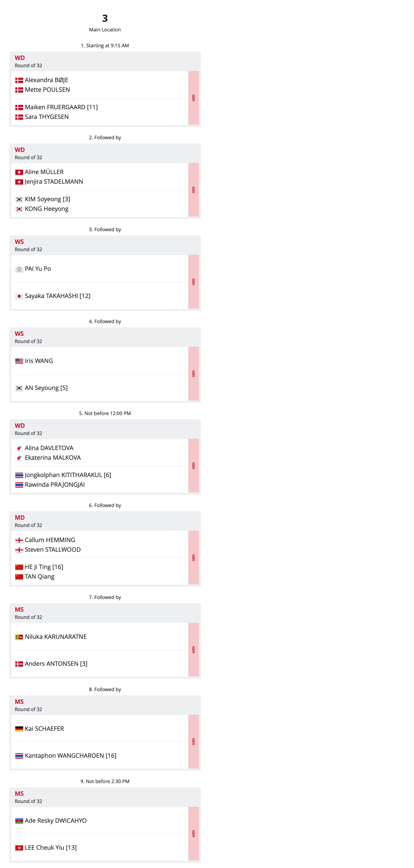Click Denmark flag beside Alexandra BØJE
Screen dimensions: 414x868
tap(19, 80)
